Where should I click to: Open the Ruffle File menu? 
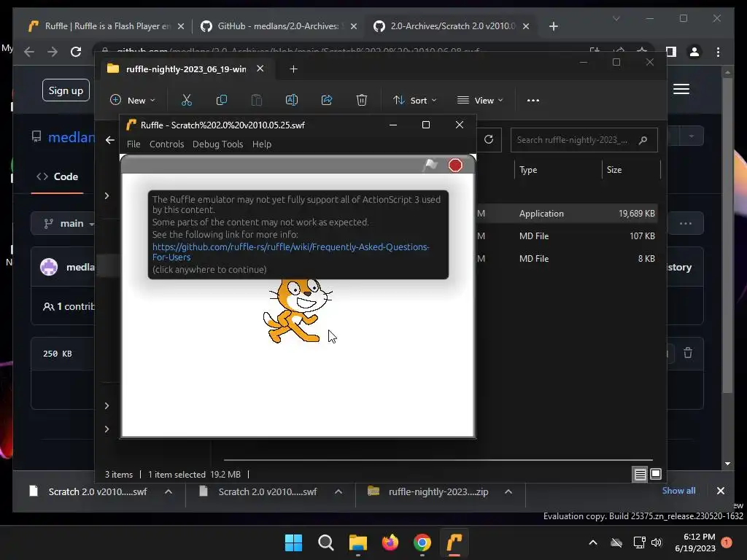tap(133, 144)
